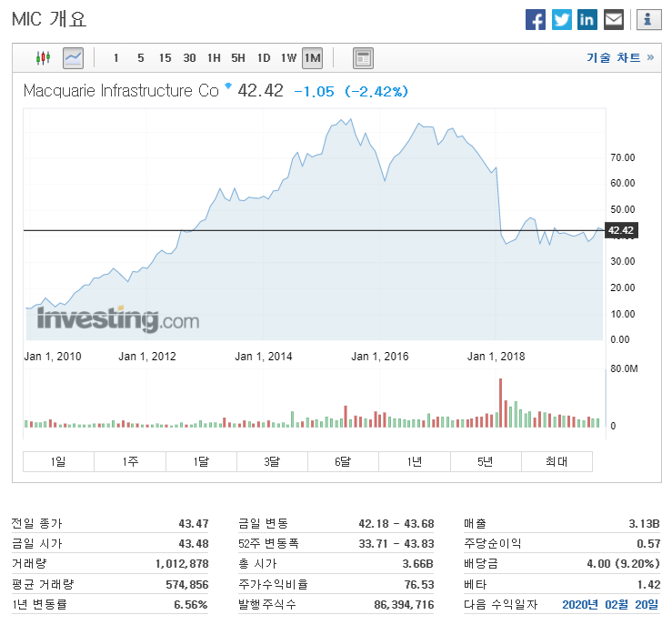672x625 pixels.
Task: Share via the LinkedIn icon
Action: point(587,20)
